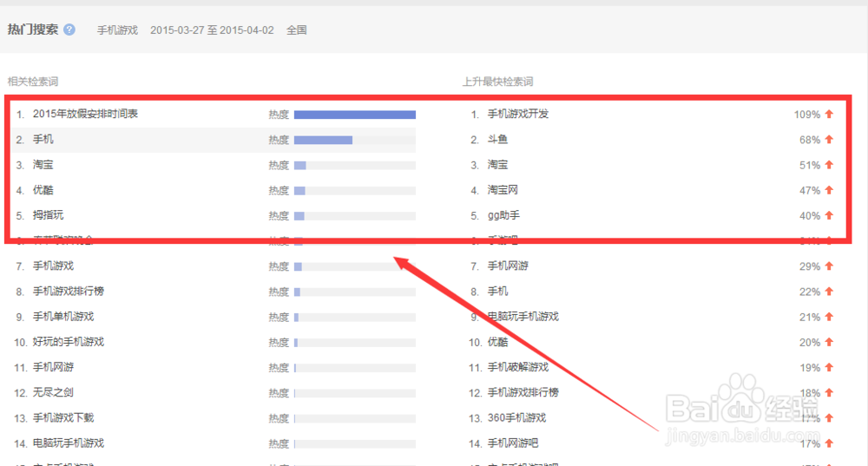Open rising term gg助手
This screenshot has width=868, height=466.
(x=503, y=216)
